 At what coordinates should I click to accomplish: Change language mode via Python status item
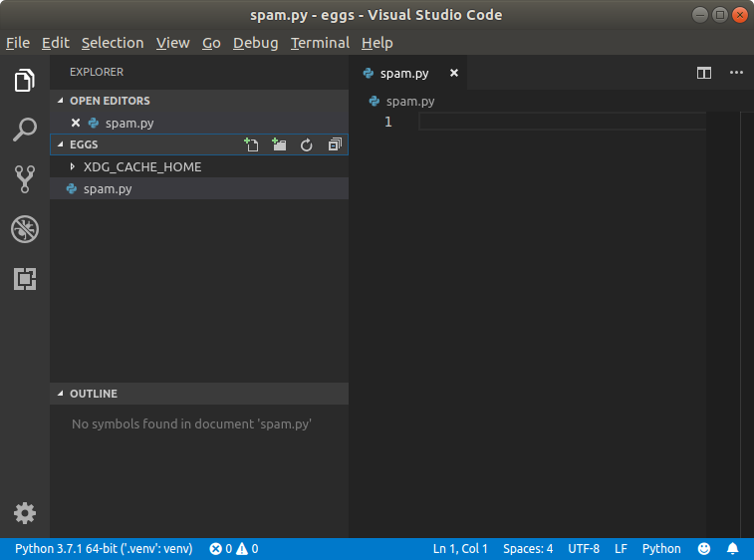(661, 549)
